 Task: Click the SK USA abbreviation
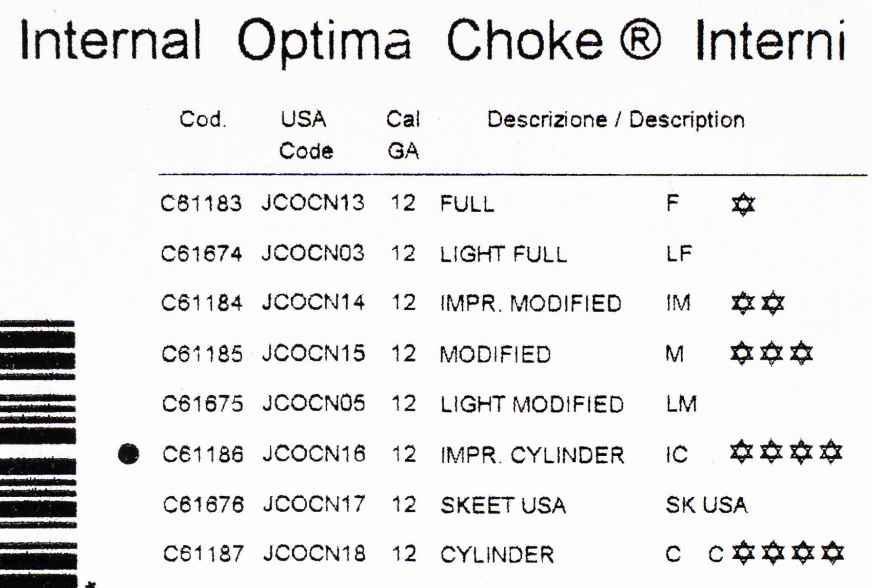point(706,505)
